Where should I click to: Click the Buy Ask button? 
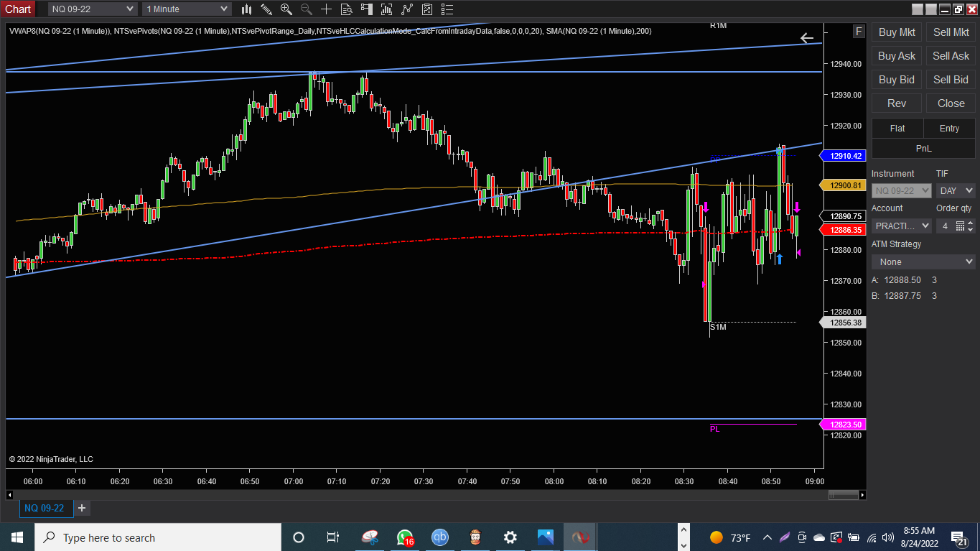(897, 56)
